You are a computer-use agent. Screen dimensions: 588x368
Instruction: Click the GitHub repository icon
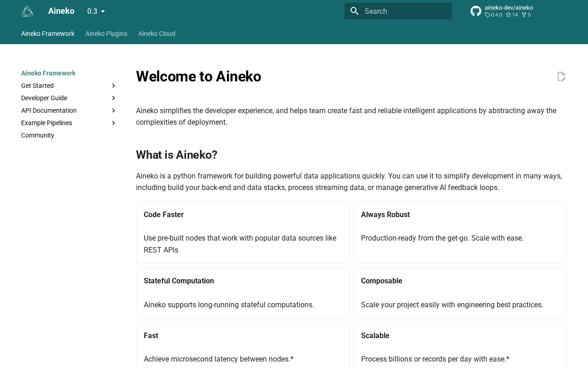click(x=476, y=11)
